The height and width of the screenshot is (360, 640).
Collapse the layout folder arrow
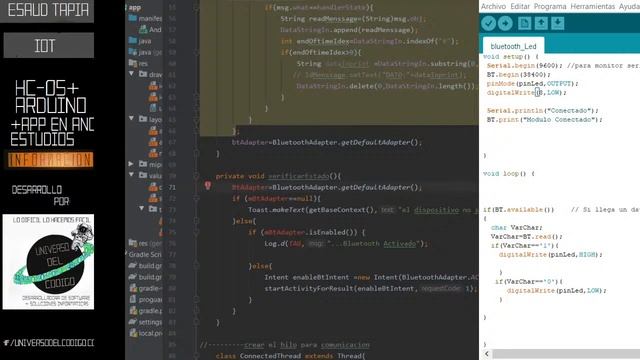click(131, 119)
